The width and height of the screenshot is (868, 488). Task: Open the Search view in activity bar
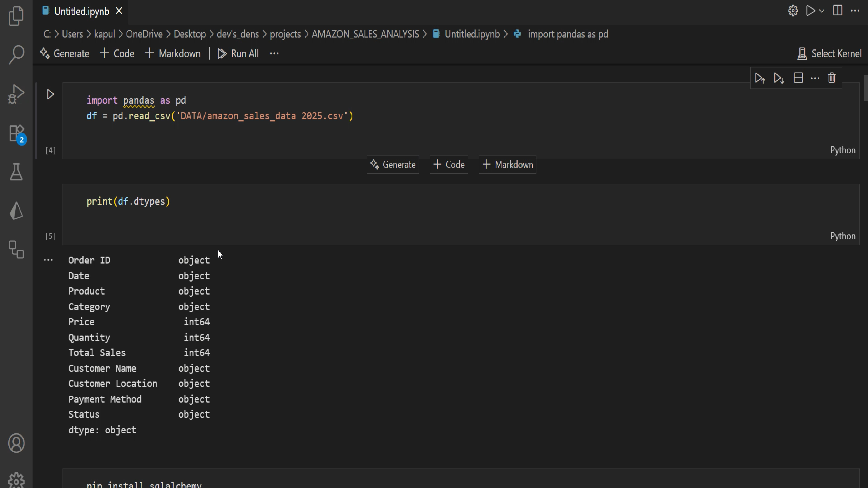(x=16, y=55)
